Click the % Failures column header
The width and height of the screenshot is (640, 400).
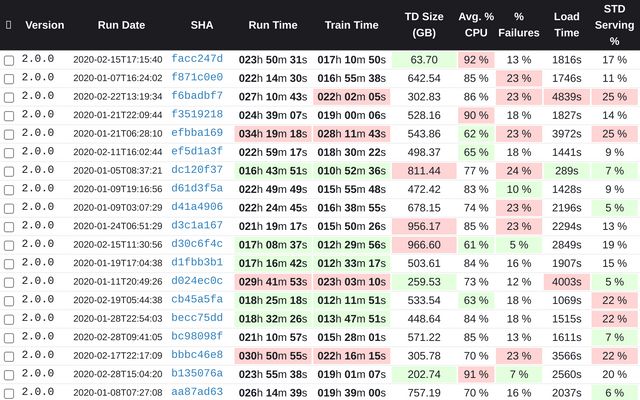click(x=519, y=25)
